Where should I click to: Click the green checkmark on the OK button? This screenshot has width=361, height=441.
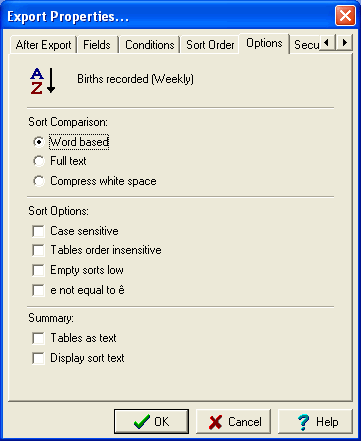pos(142,422)
